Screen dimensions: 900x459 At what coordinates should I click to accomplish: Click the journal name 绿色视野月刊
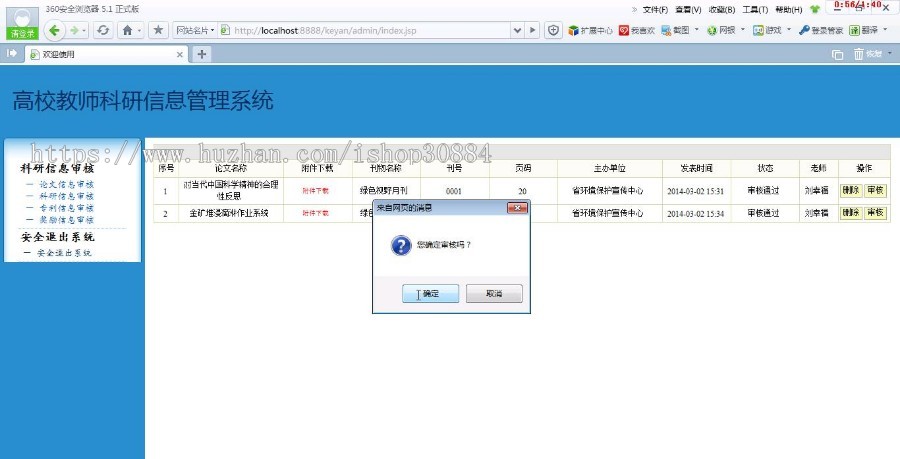point(383,190)
